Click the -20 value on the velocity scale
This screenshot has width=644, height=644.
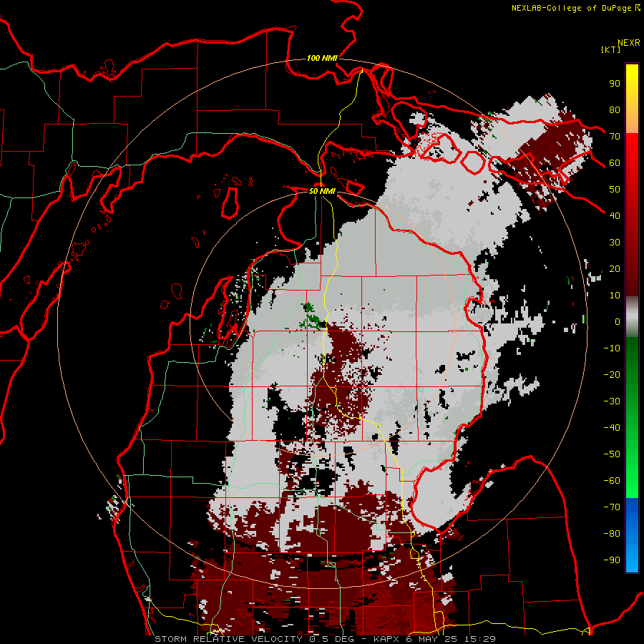pyautogui.click(x=612, y=374)
